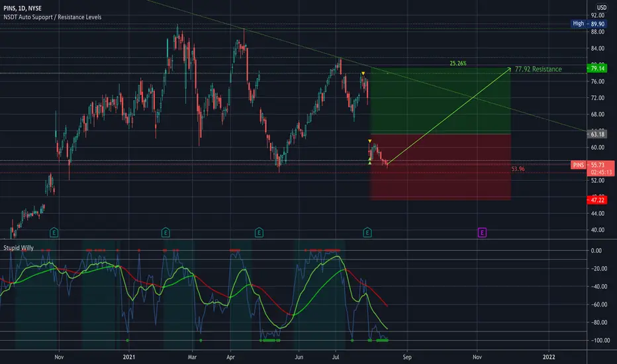Select the green long position profit zone
This screenshot has height=364, width=617.
click(440, 101)
